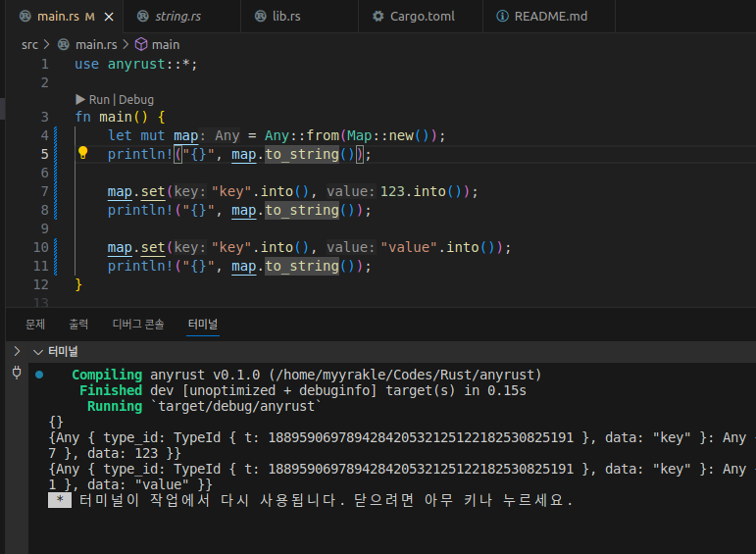The height and width of the screenshot is (554, 756).
Task: Click the Rust file icon on lib.rs tab
Action: 261,17
